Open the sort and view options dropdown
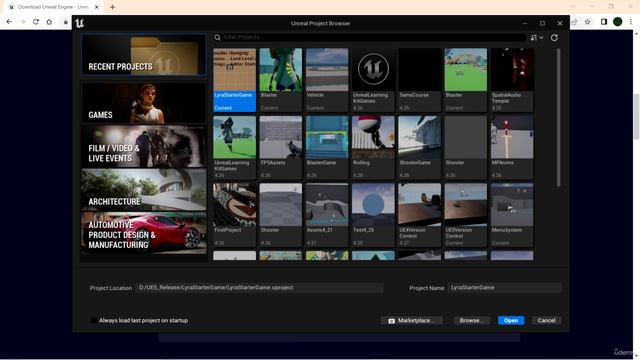The image size is (640, 360). [x=537, y=38]
